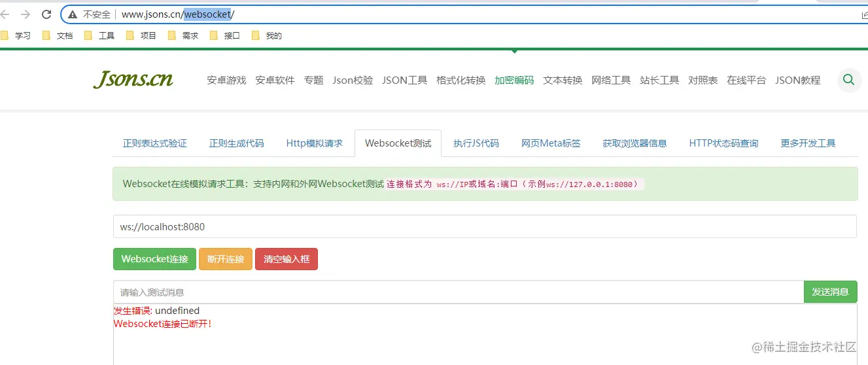Image resolution: width=868 pixels, height=365 pixels.
Task: Open the 需求 bookmark folder
Action: pyautogui.click(x=183, y=36)
